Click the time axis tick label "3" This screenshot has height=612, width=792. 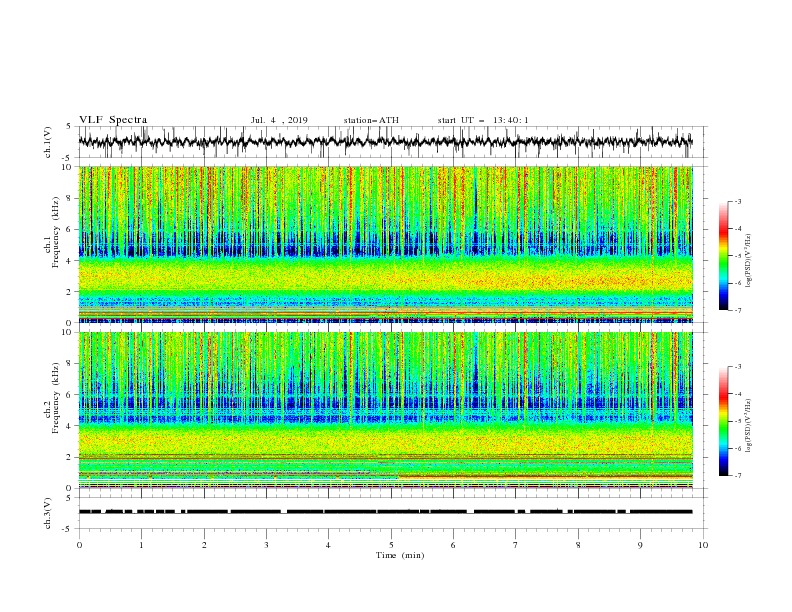pyautogui.click(x=266, y=545)
